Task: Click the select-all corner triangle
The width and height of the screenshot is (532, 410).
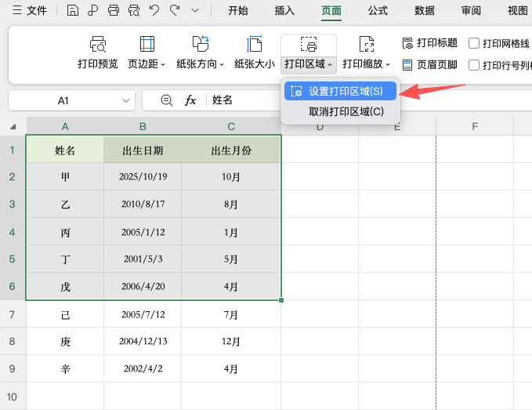Action: point(13,126)
